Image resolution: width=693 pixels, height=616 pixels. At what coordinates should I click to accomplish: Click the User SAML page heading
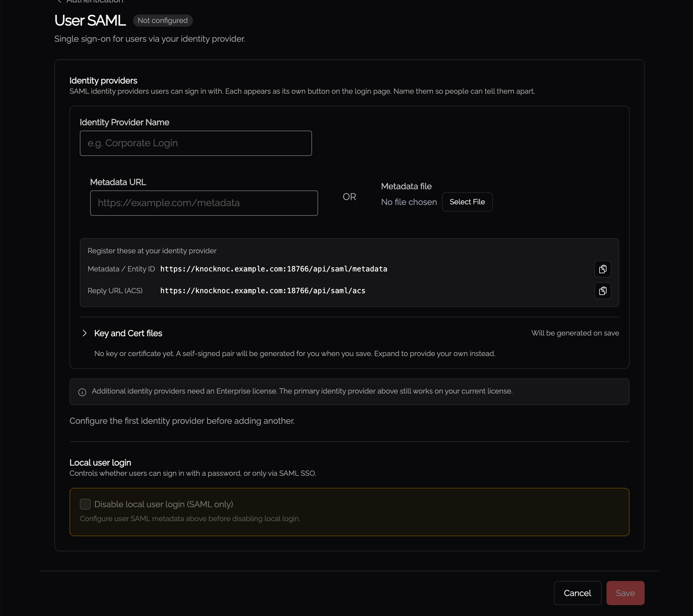tap(90, 20)
